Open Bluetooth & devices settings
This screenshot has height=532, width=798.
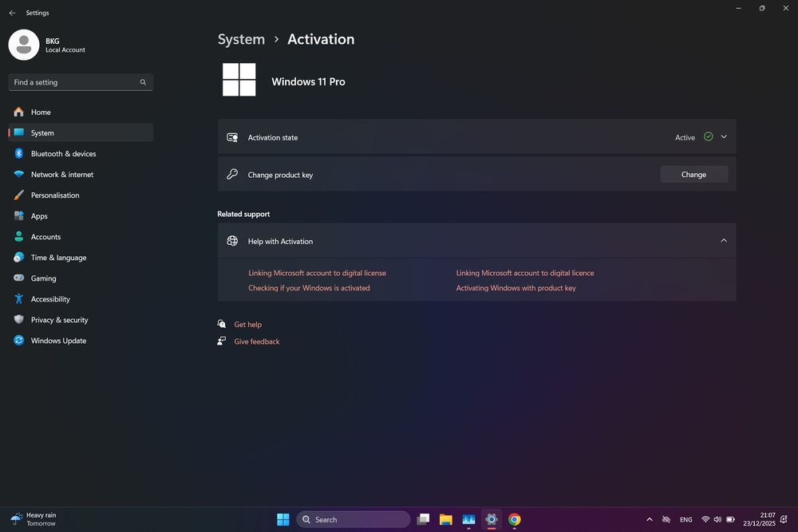pyautogui.click(x=81, y=154)
